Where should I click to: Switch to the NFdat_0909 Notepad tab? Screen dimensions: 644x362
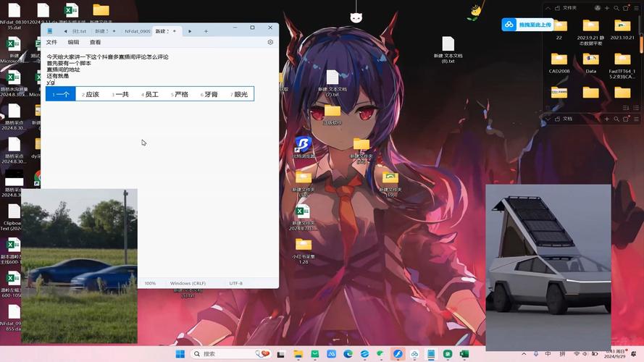click(137, 31)
